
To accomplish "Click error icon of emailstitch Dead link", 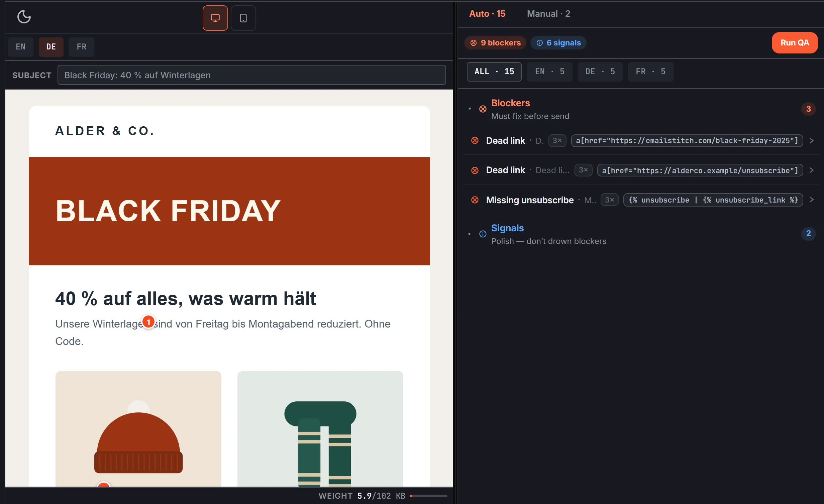I will (x=475, y=140).
